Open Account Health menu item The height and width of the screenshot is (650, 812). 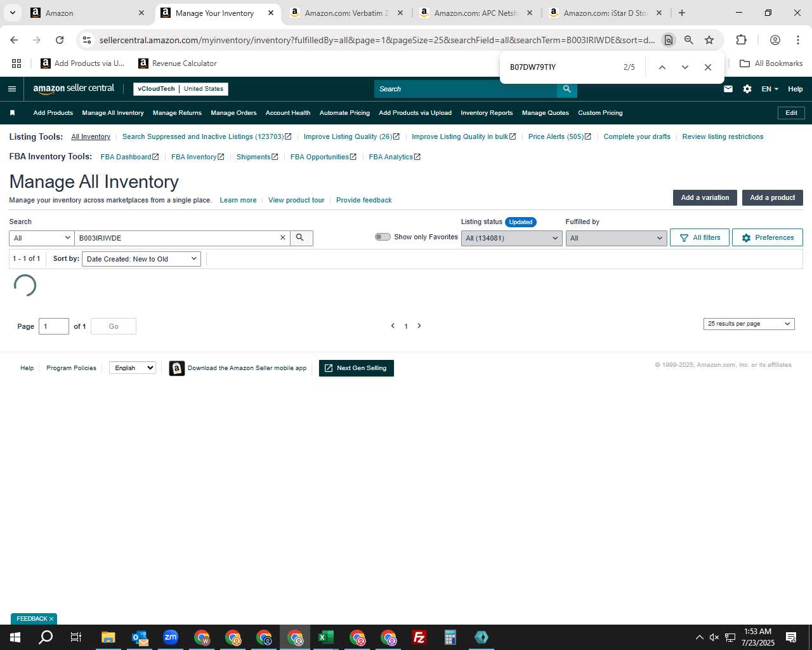tap(288, 113)
